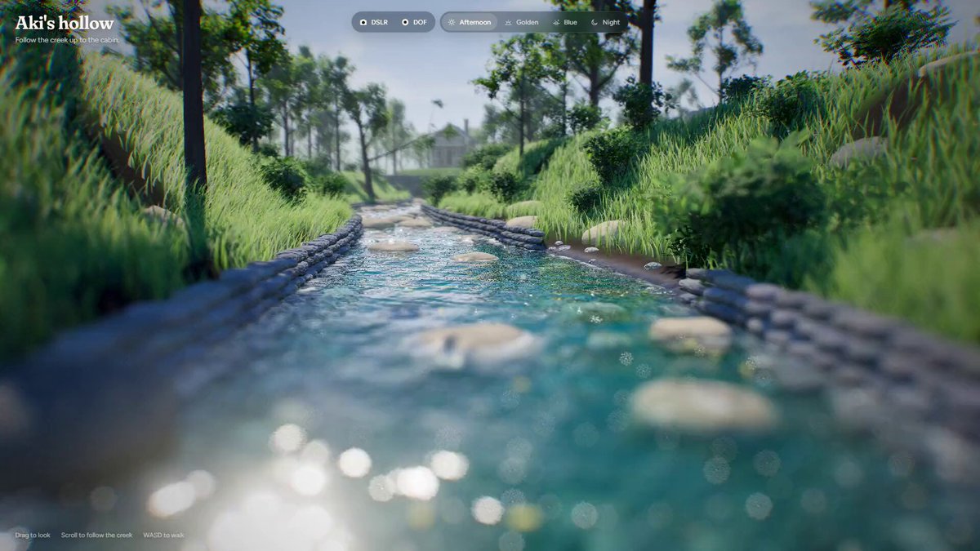Toggle the DOF depth-of-field effect
The width and height of the screenshot is (980, 551).
[x=414, y=22]
